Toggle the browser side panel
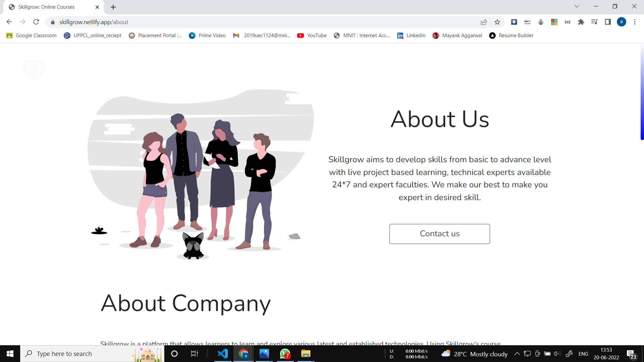644x362 pixels. (x=608, y=22)
